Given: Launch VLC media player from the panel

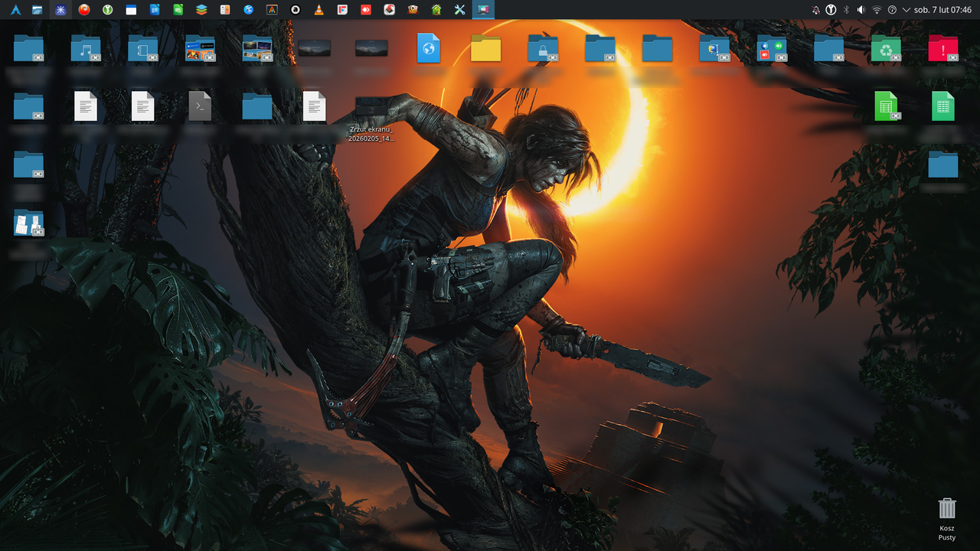Looking at the screenshot, I should (x=318, y=10).
